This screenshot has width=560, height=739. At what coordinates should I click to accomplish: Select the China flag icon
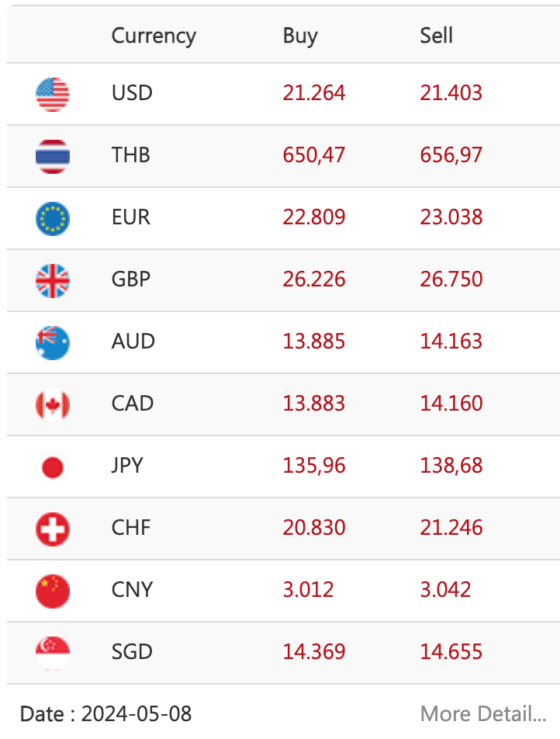click(x=52, y=592)
